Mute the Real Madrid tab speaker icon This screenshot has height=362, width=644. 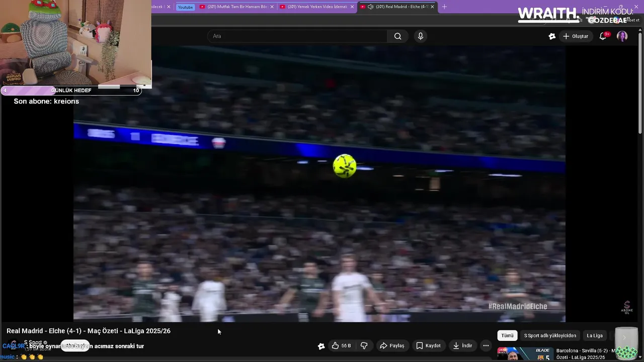click(x=370, y=7)
